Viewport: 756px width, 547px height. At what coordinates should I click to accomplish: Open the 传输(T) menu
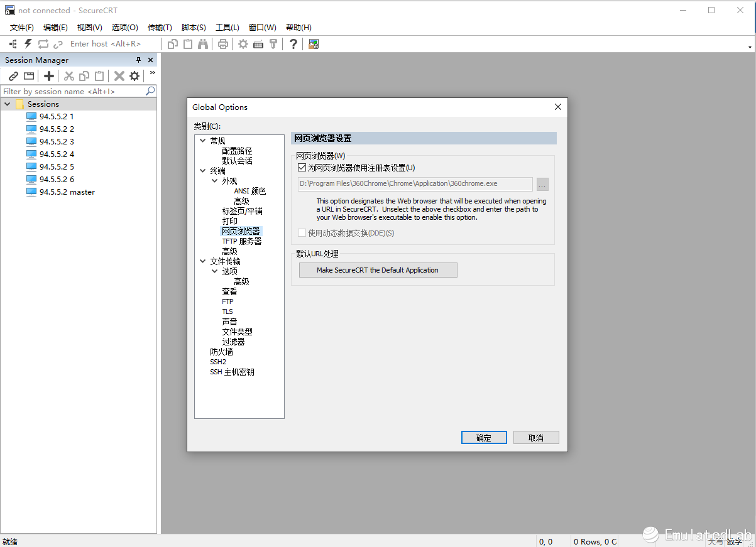coord(160,27)
